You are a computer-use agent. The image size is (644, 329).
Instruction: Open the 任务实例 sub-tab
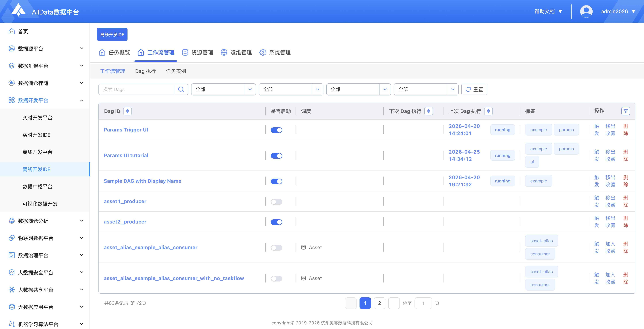coord(176,71)
